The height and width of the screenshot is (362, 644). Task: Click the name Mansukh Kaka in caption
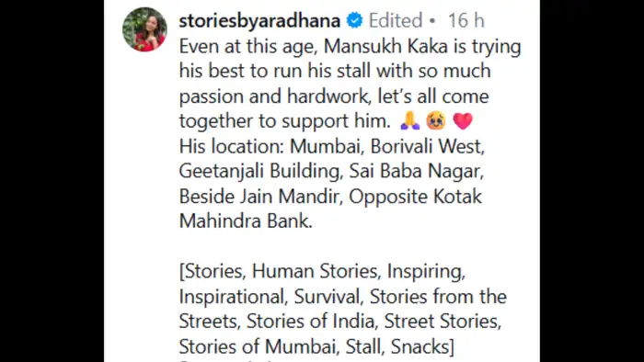click(385, 46)
